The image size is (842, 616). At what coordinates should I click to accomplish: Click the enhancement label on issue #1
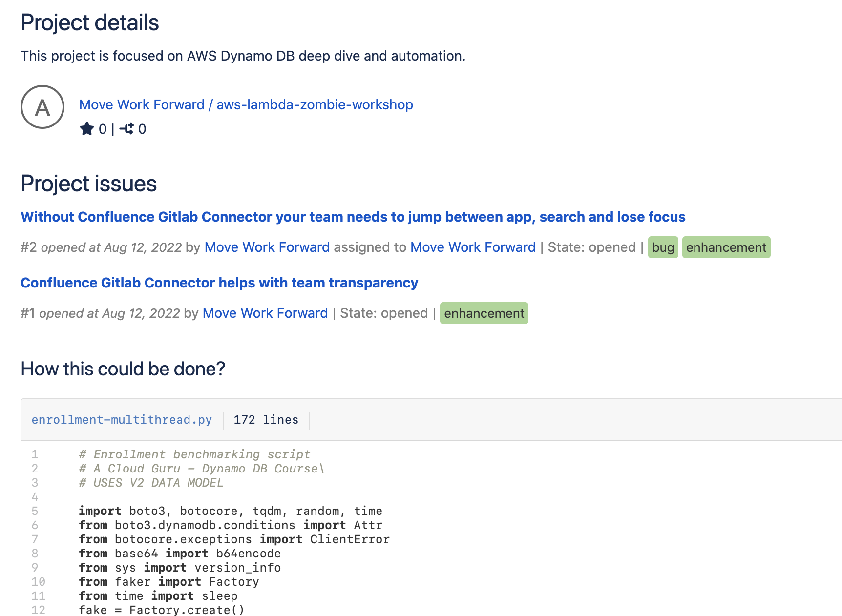pyautogui.click(x=484, y=313)
